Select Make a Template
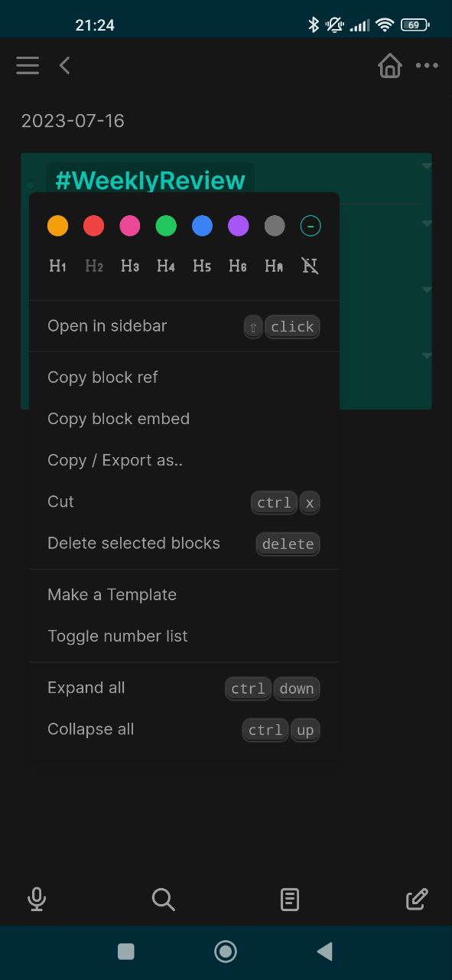Image resolution: width=452 pixels, height=980 pixels. 112,594
